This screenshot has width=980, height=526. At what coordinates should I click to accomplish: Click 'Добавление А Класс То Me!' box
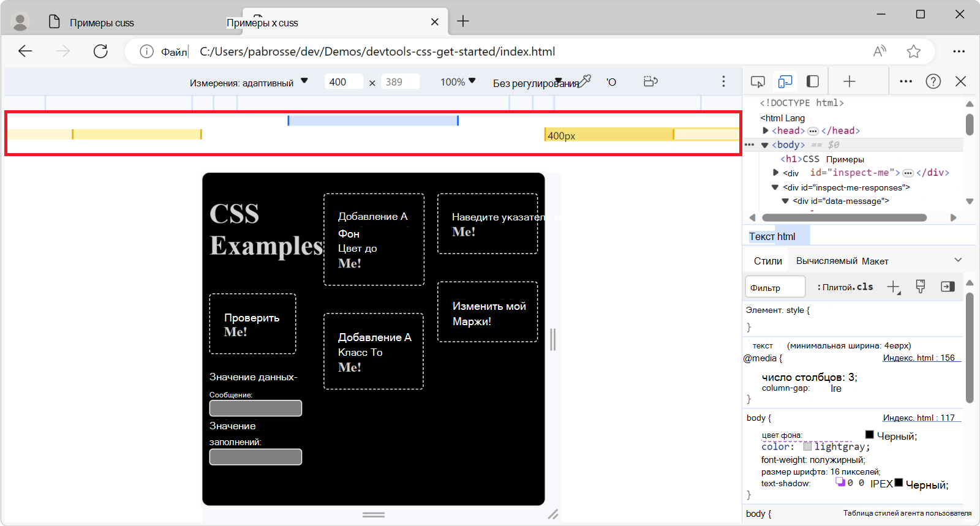pyautogui.click(x=374, y=351)
